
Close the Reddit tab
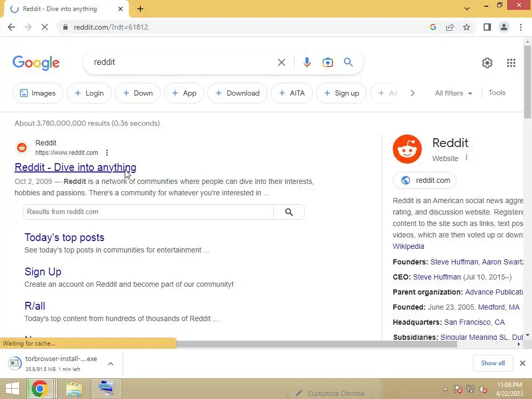tap(121, 9)
